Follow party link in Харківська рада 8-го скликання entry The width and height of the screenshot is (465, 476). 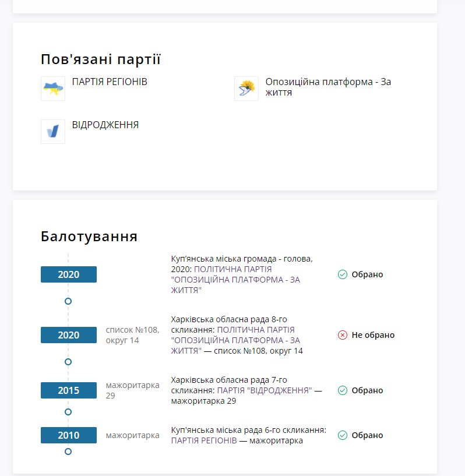(235, 340)
